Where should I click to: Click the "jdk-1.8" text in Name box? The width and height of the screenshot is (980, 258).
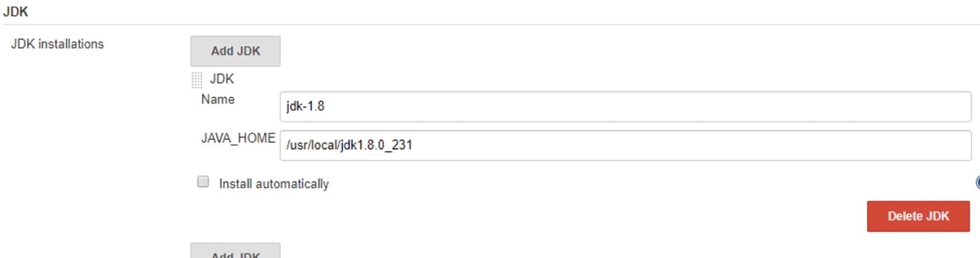(x=305, y=106)
